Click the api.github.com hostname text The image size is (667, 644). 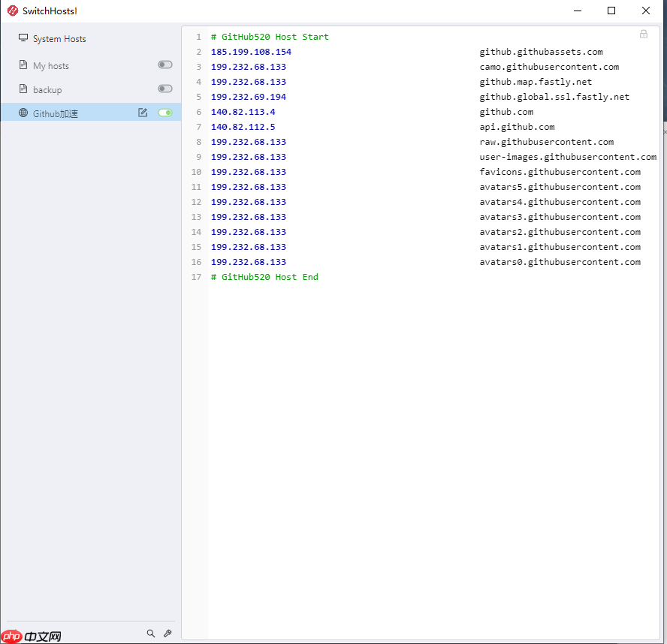tap(517, 127)
